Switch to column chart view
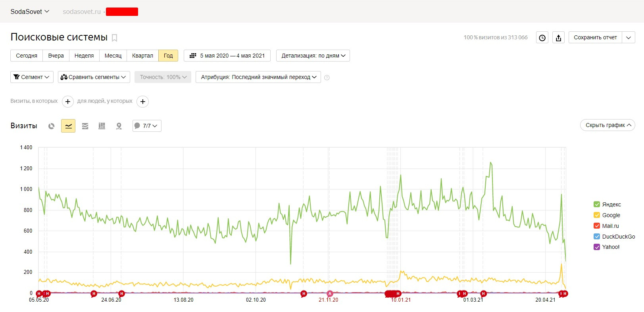 click(102, 126)
